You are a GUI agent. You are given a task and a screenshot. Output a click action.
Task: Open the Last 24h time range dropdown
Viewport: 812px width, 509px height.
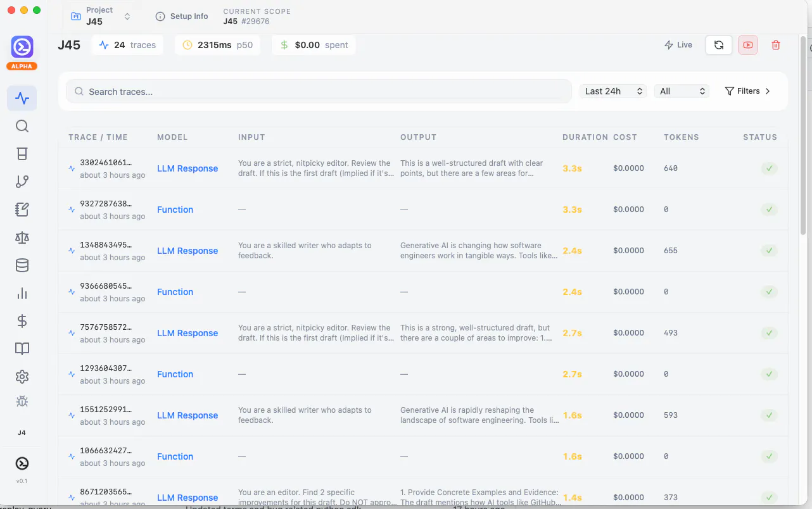tap(612, 91)
